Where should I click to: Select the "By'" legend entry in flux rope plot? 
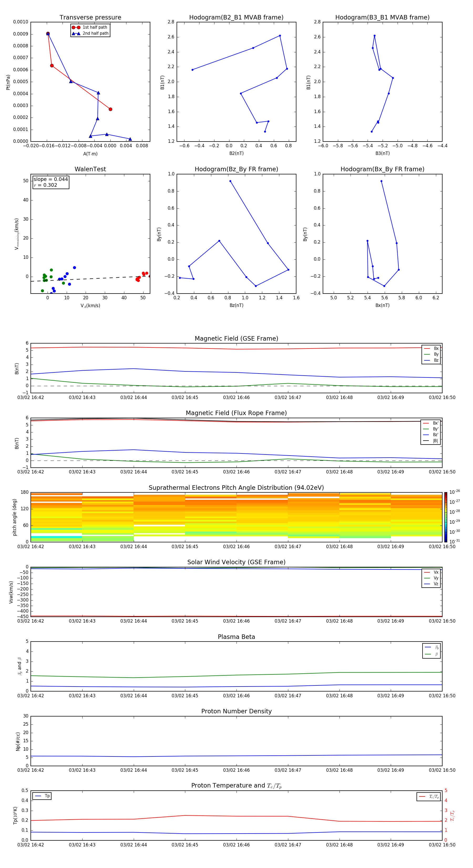(x=431, y=429)
